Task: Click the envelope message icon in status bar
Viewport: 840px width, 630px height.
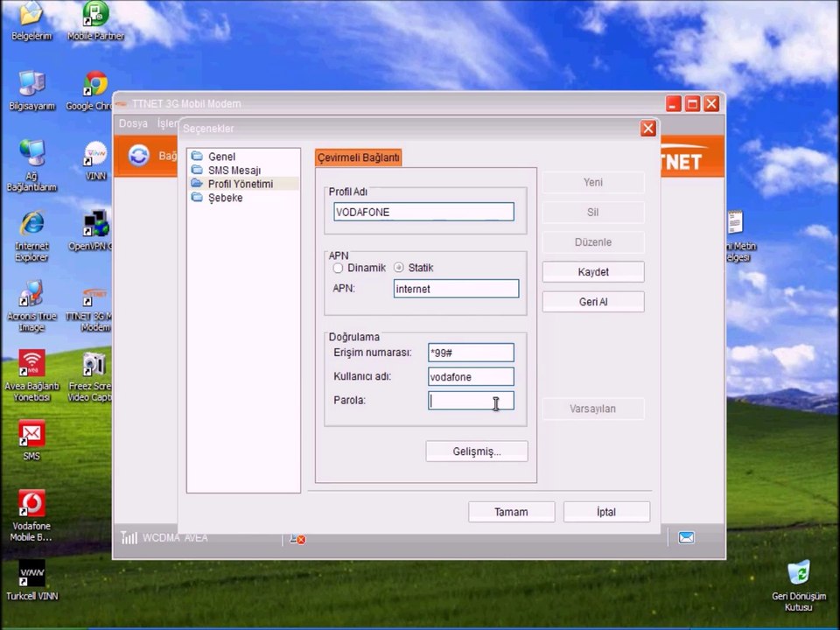Action: click(686, 537)
